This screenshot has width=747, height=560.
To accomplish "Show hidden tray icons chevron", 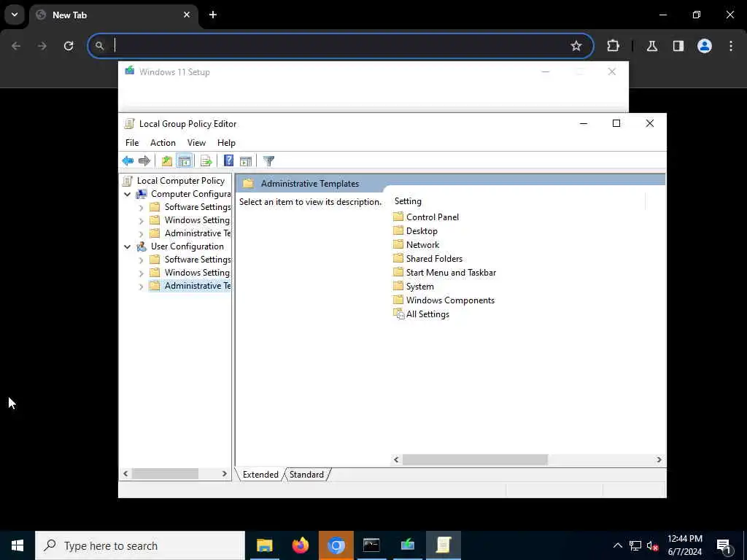I will coord(617,545).
